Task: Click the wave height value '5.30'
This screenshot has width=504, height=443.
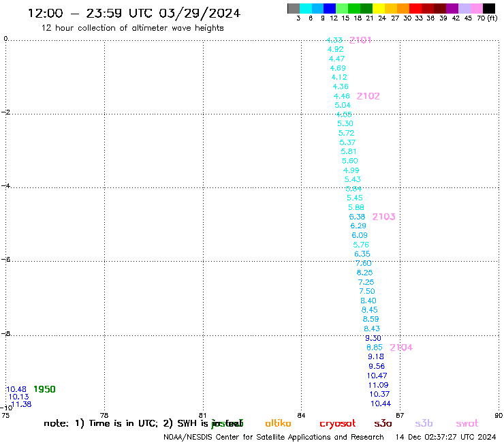Action: 345,123
